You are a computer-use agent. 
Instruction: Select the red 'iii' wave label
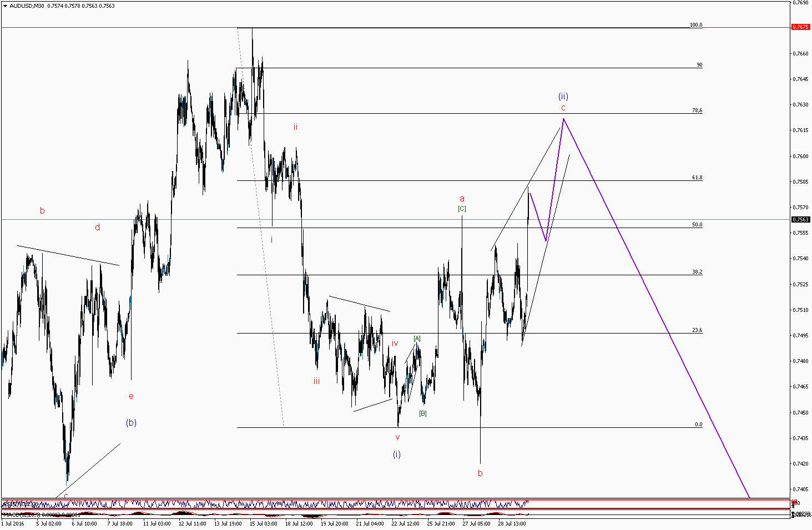pos(316,381)
